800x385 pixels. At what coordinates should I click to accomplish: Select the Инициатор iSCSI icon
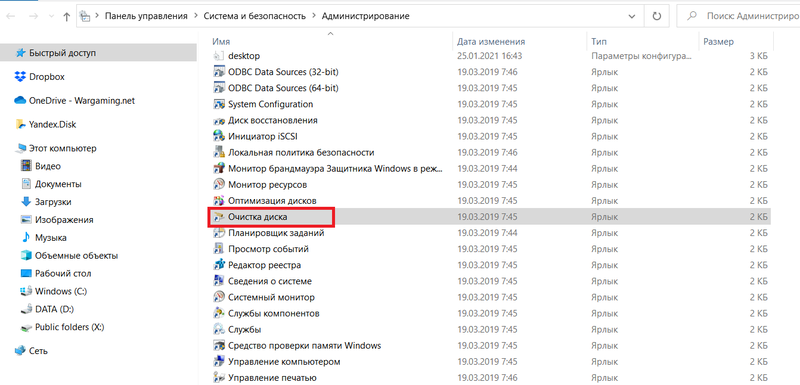(218, 136)
